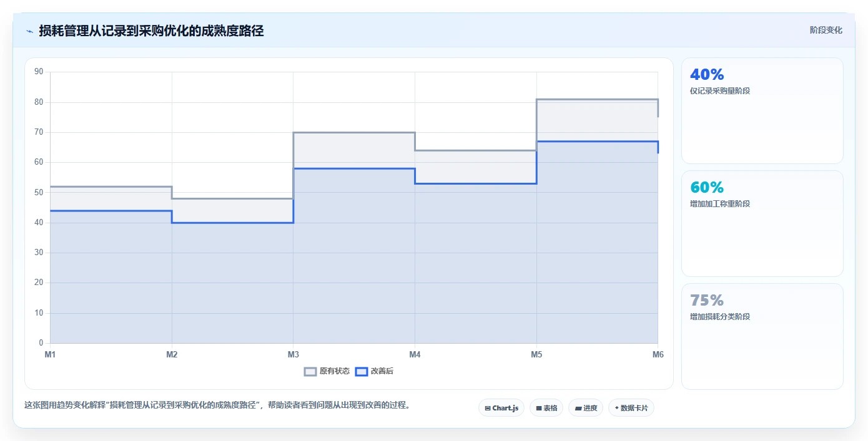Click the 50 y-axis tick label

39,192
